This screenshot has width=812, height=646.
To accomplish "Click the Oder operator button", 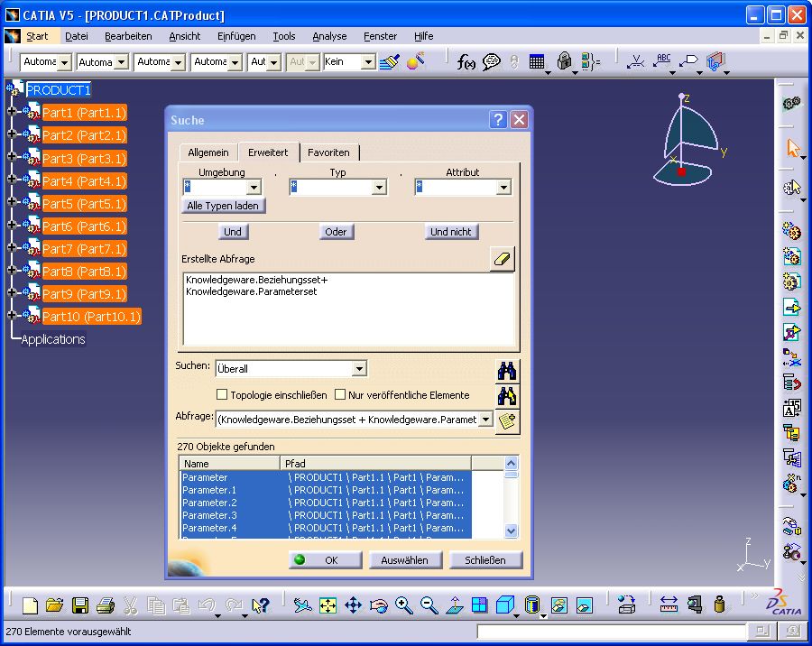I will (x=336, y=232).
